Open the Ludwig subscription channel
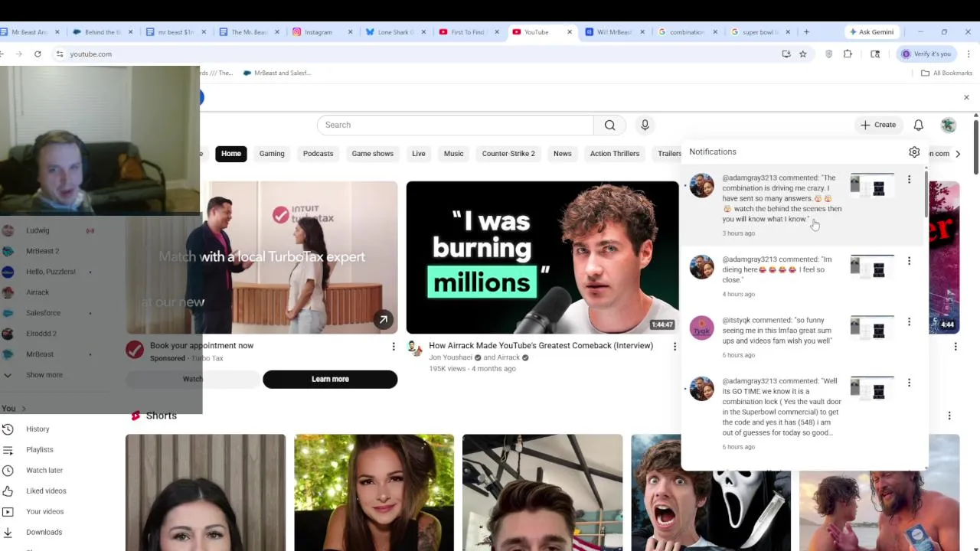980x551 pixels. pos(47,230)
